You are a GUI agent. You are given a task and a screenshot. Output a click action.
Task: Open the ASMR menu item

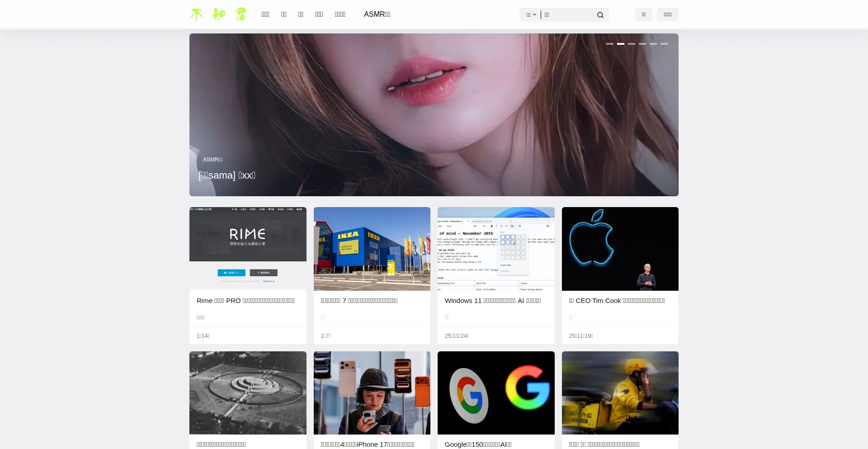point(377,14)
